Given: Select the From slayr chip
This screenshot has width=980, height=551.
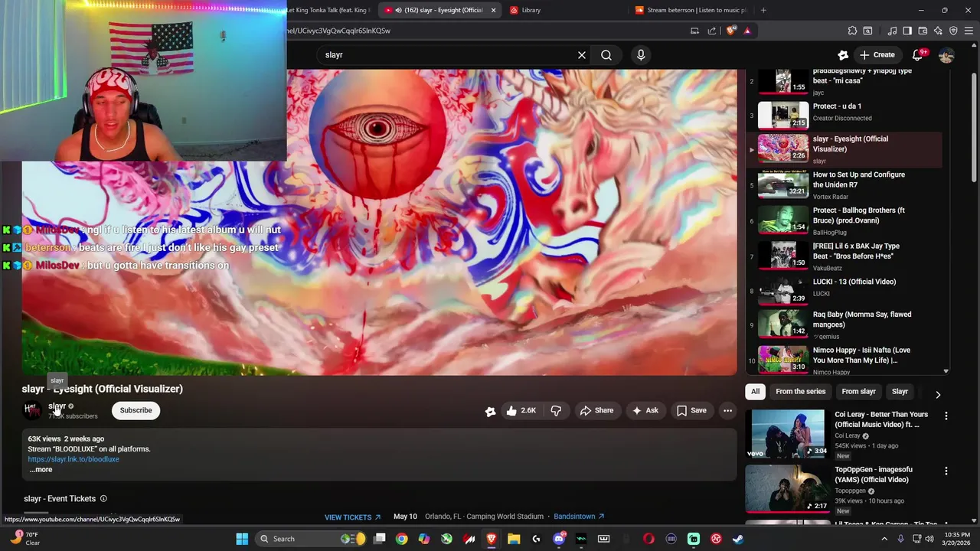Looking at the screenshot, I should [858, 392].
